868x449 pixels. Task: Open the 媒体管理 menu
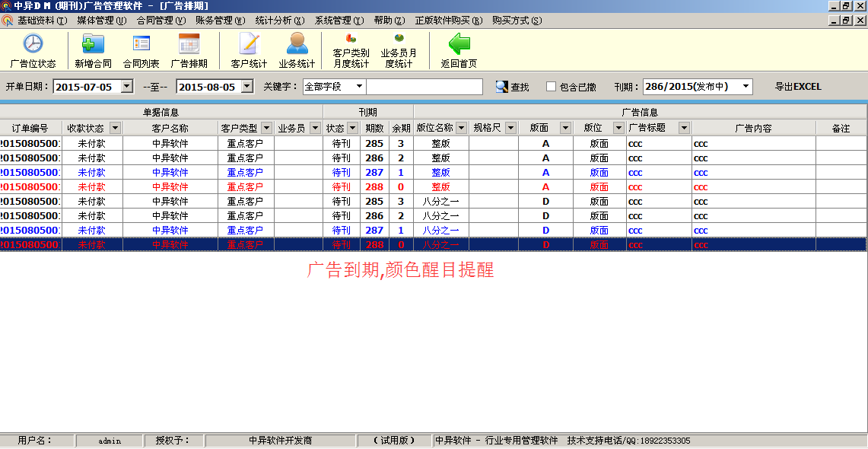[100, 21]
